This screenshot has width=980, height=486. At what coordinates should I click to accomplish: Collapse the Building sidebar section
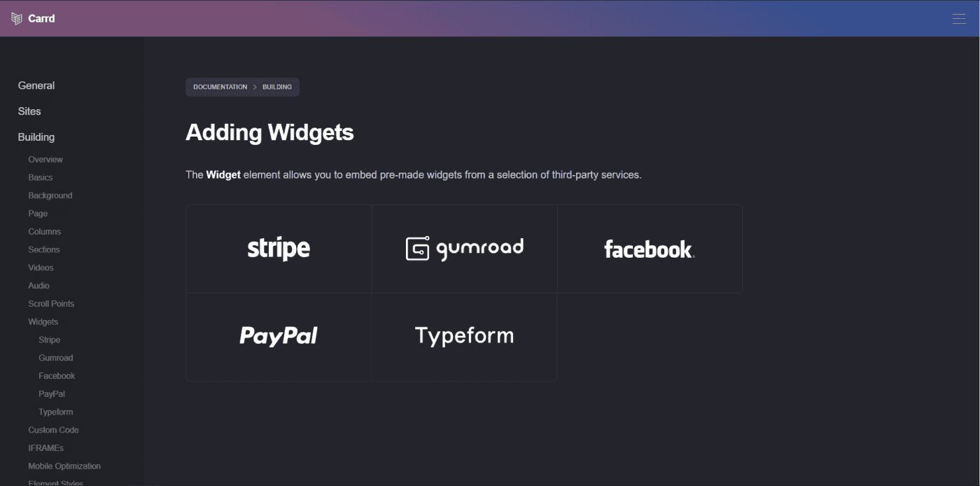point(36,137)
